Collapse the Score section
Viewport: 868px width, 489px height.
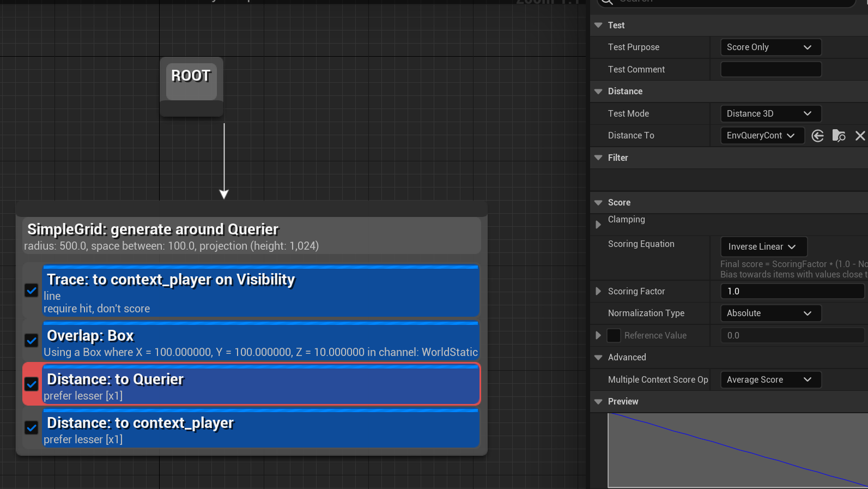(x=598, y=202)
